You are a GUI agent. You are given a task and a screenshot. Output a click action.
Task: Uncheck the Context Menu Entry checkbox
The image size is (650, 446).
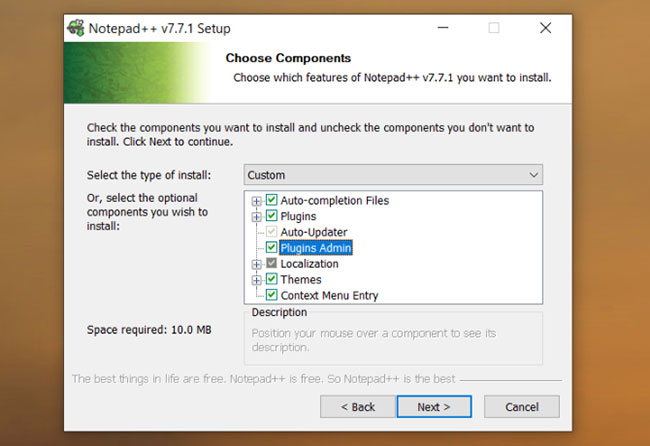(x=272, y=295)
